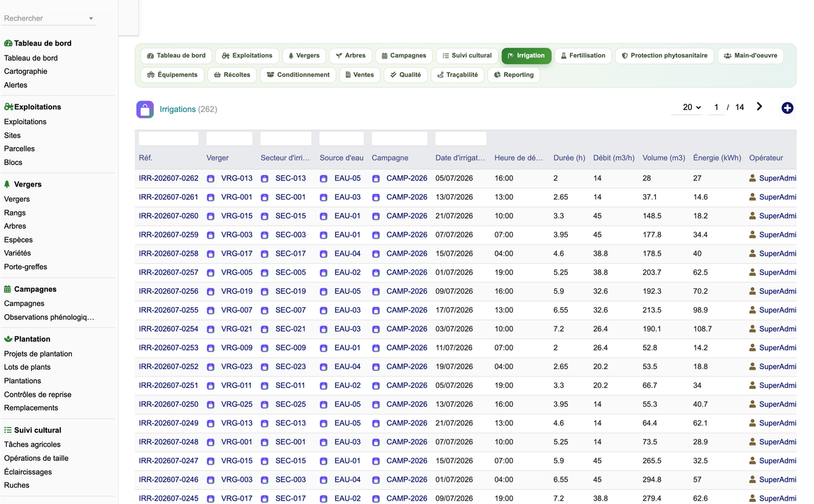Viewport: 814px width, 504px height.
Task: Click the dashboard gauge icon in sidebar heading
Action: pos(8,43)
